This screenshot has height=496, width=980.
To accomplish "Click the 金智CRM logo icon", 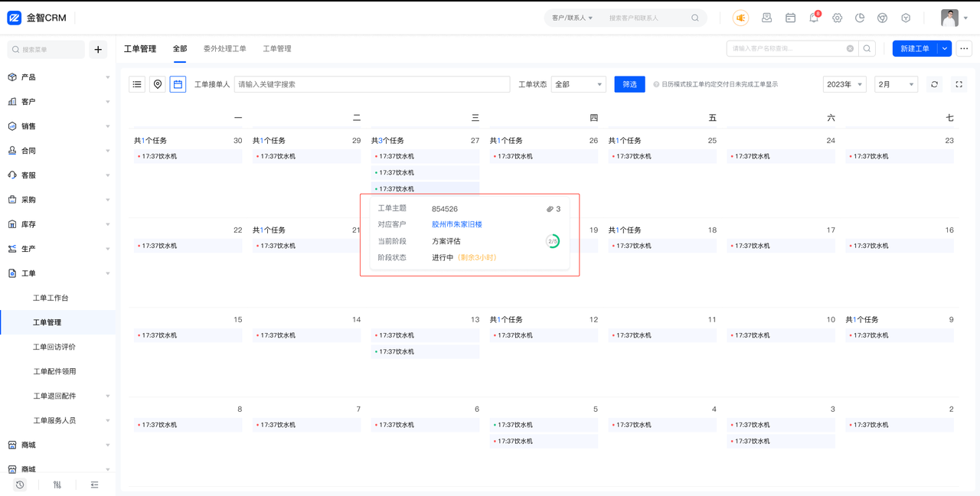I will click(15, 18).
